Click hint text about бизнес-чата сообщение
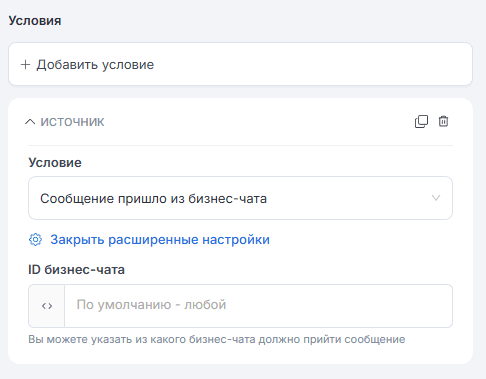 click(x=217, y=339)
